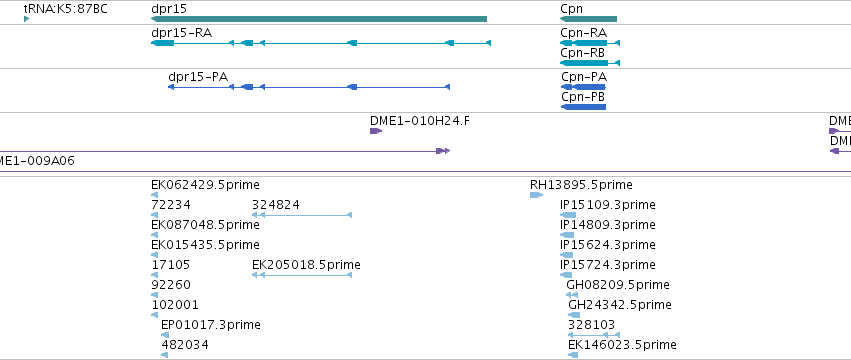The height and width of the screenshot is (360, 851).
Task: Click the GH24342.5prime EST
Action: [x=574, y=315]
